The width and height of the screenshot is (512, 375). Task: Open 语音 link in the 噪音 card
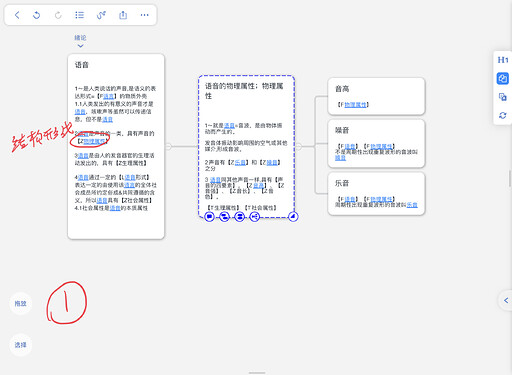click(x=350, y=146)
